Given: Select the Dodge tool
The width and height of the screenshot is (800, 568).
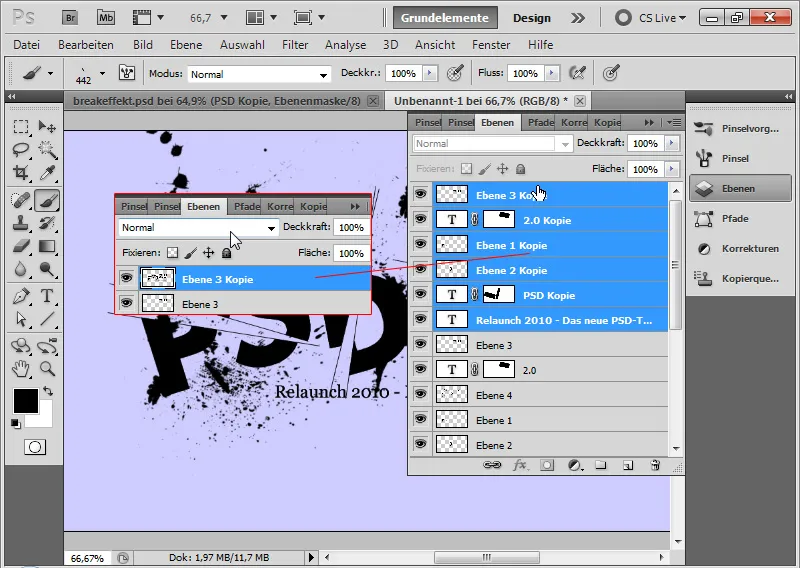Looking at the screenshot, I should 47,269.
